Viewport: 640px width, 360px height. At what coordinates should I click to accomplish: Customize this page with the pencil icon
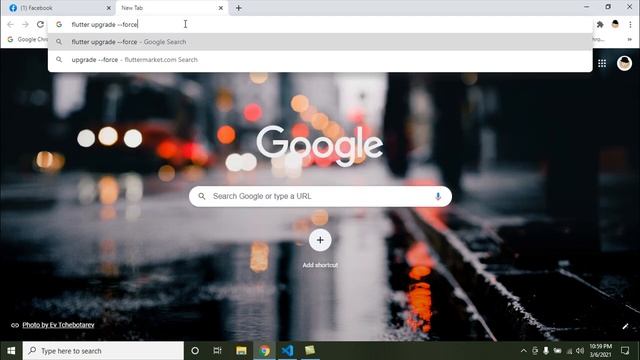[625, 326]
